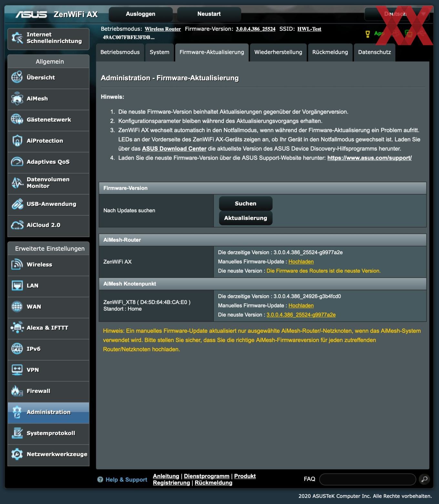Switch to the Betriebsmodus tab
This screenshot has height=504, width=439.
120,52
